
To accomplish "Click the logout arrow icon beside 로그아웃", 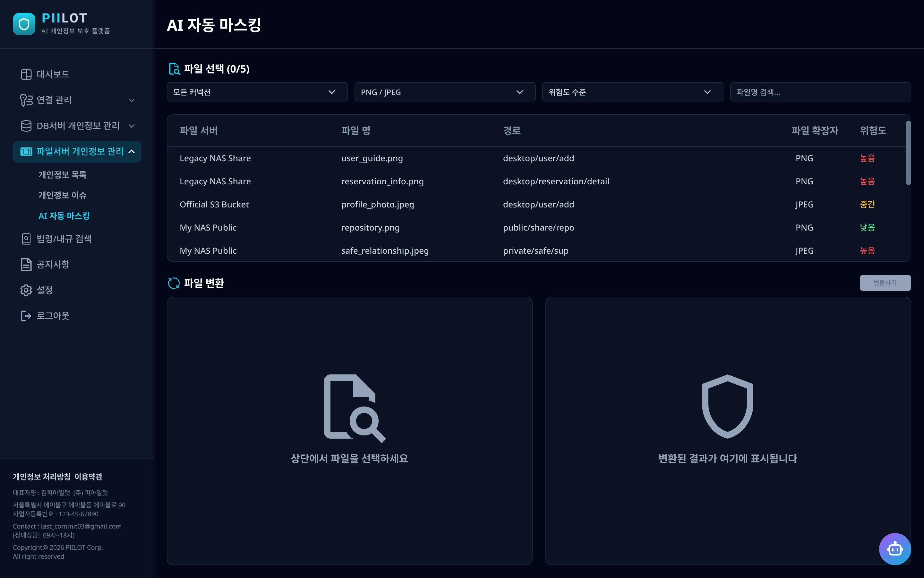I will [26, 316].
